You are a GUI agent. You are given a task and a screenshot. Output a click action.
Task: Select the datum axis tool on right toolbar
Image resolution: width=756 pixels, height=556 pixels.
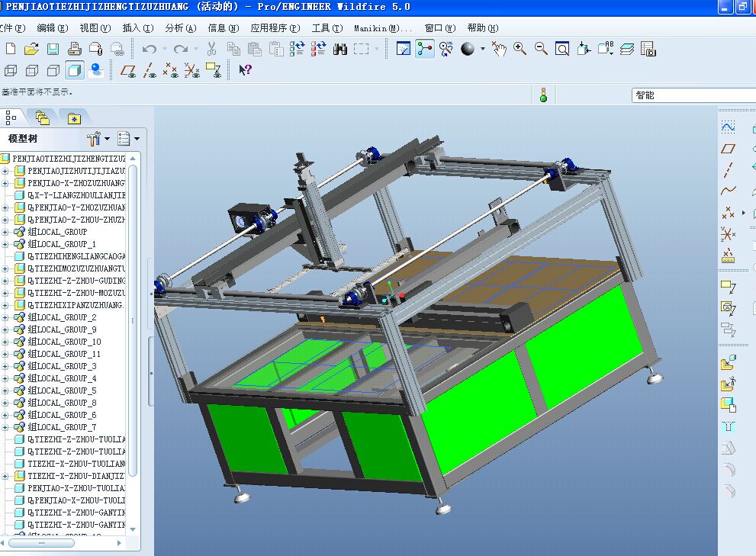[x=728, y=170]
